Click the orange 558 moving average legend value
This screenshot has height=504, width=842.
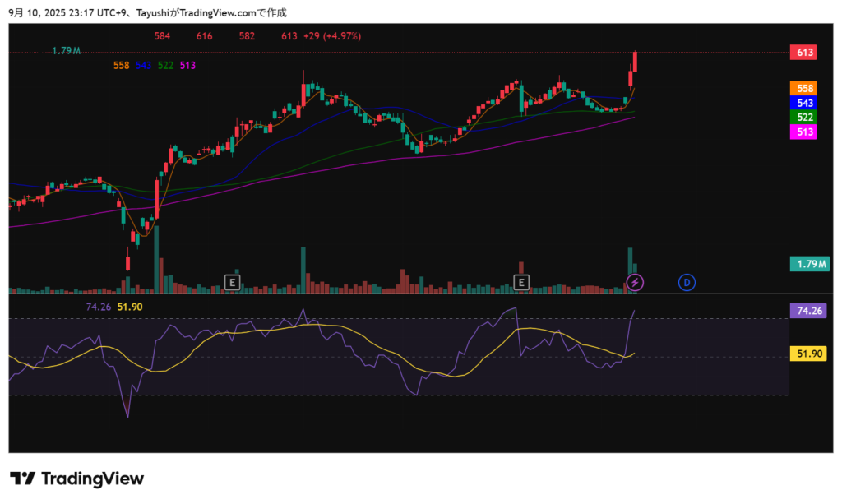point(122,65)
